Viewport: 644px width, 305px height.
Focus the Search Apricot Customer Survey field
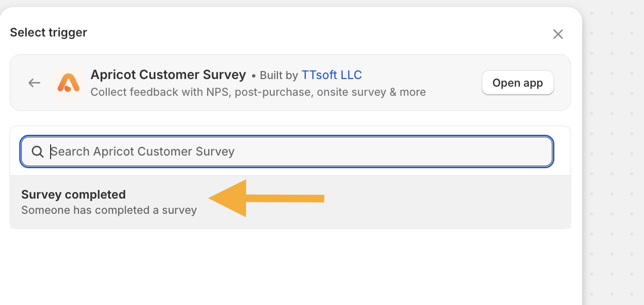tap(287, 151)
